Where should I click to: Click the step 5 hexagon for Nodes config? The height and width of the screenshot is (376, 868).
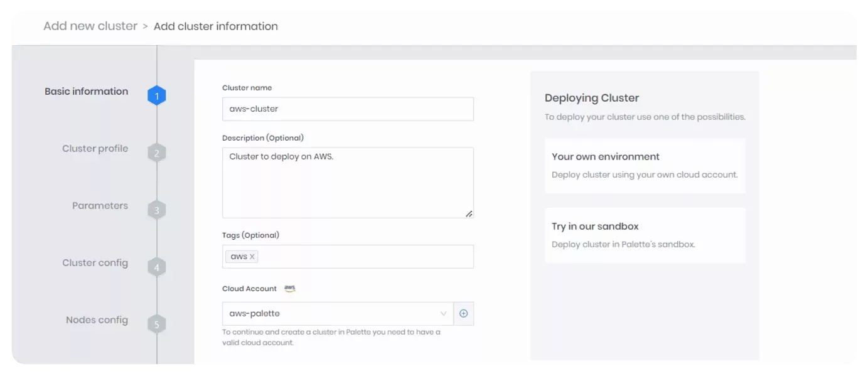click(x=157, y=325)
